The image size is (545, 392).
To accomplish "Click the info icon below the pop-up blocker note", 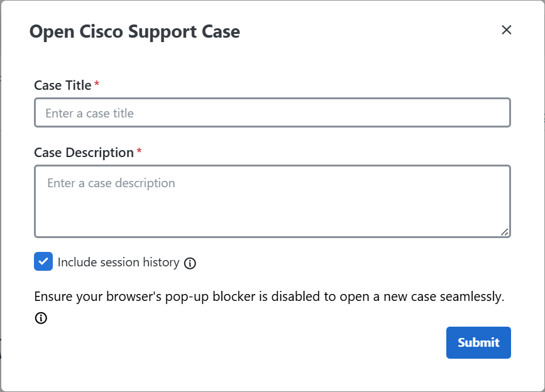I will coord(41,318).
